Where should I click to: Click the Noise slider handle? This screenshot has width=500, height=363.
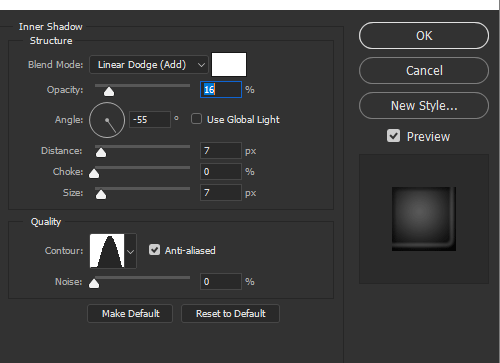tap(94, 283)
